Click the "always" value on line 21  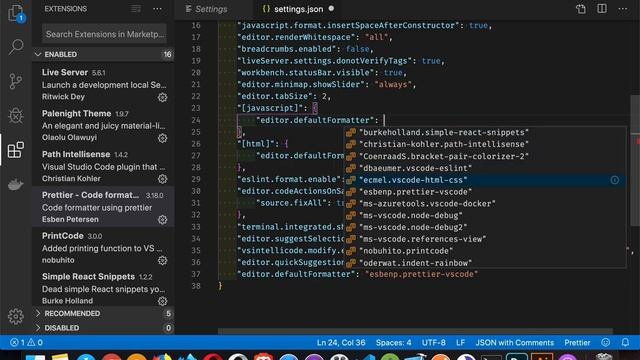393,84
